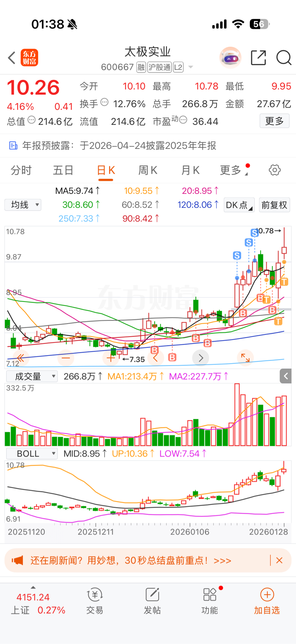Tap the latest volume bar
The height and width of the screenshot is (644, 296).
[x=284, y=420]
